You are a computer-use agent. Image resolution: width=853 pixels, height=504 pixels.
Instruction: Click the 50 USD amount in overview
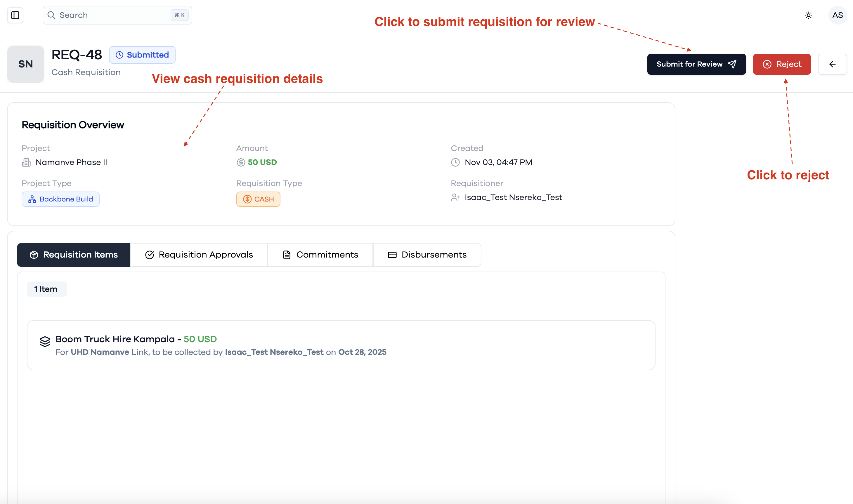point(262,162)
